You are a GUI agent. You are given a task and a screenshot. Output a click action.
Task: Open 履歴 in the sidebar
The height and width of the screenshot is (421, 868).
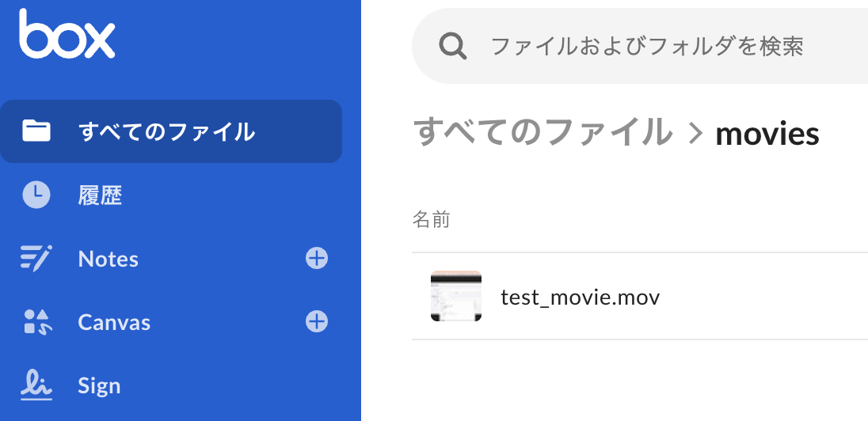100,195
